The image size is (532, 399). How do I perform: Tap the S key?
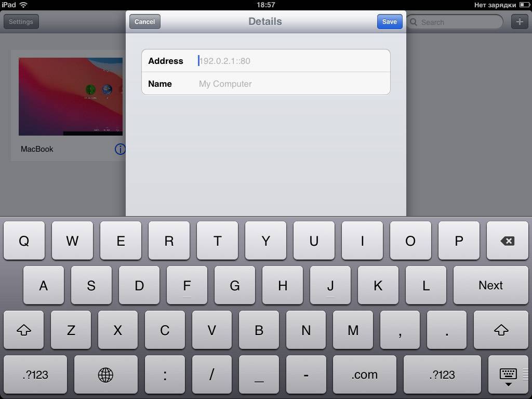click(91, 285)
